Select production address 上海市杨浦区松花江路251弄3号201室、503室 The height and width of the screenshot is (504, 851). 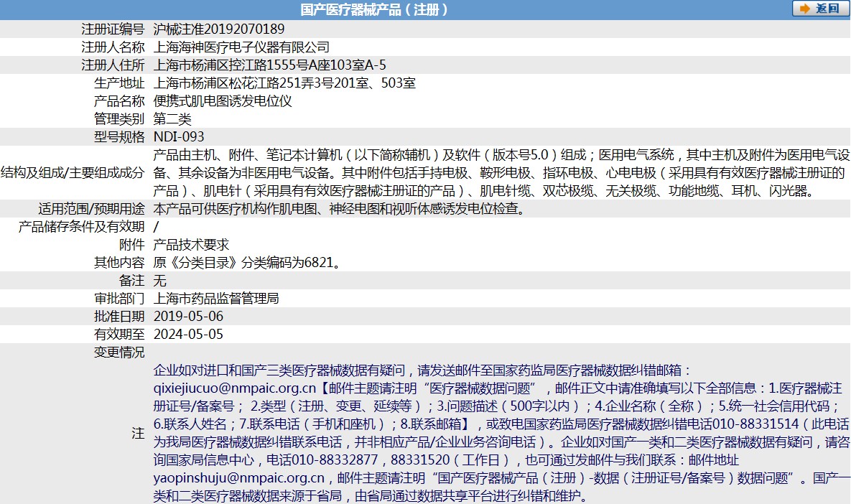tap(284, 83)
